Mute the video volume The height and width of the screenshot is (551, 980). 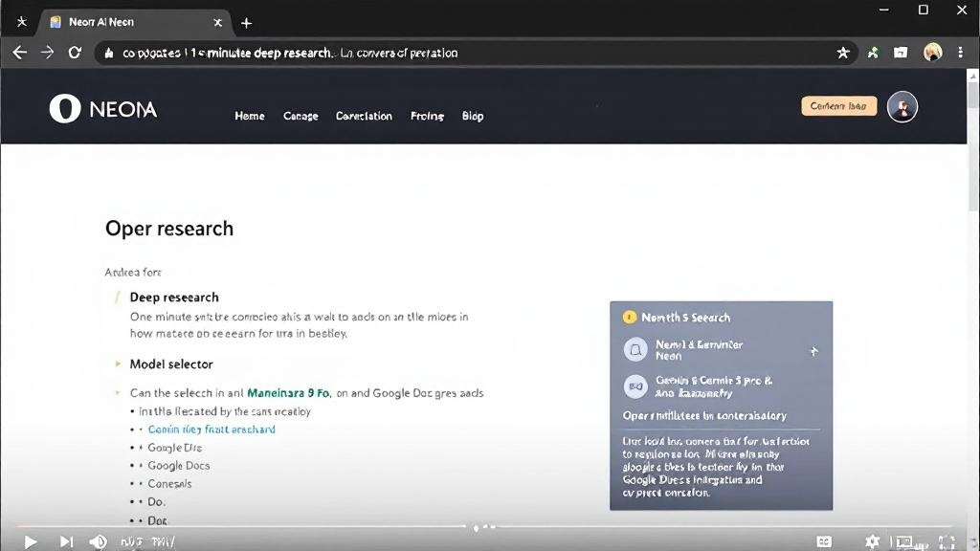pyautogui.click(x=99, y=540)
